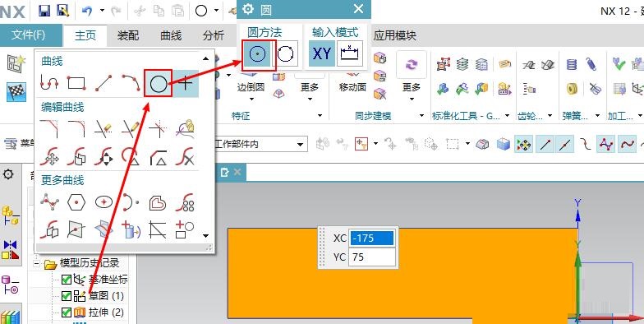
Task: Expand the 同步建模 group options arrow
Action: tap(422, 117)
